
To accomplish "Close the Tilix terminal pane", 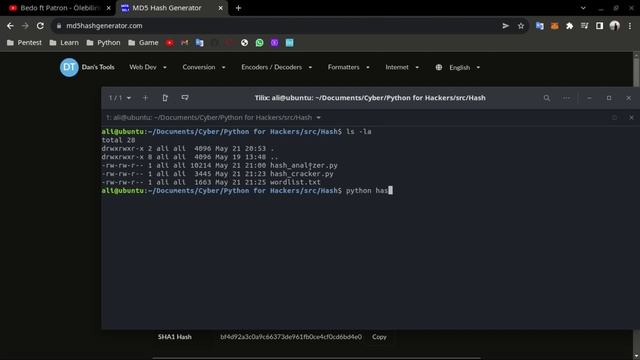I will [631, 118].
